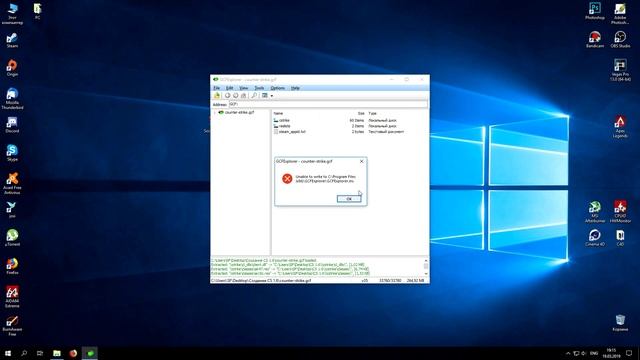This screenshot has width=640, height=360.
Task: Select the Firefox desktop shortcut
Action: [x=12, y=265]
